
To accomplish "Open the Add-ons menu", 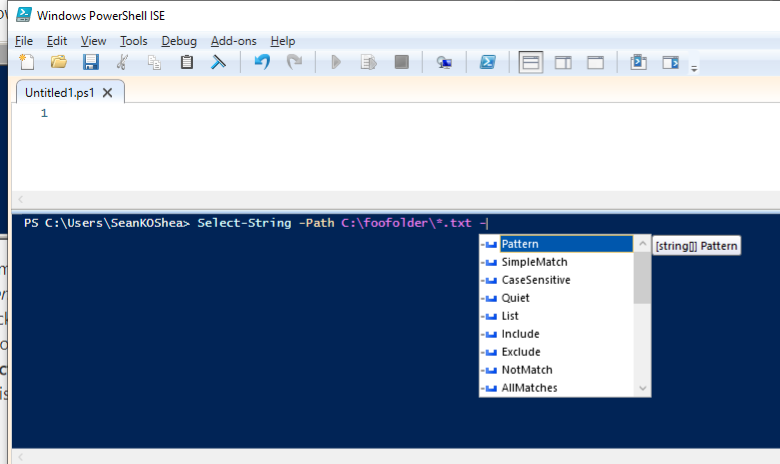I will pyautogui.click(x=234, y=41).
